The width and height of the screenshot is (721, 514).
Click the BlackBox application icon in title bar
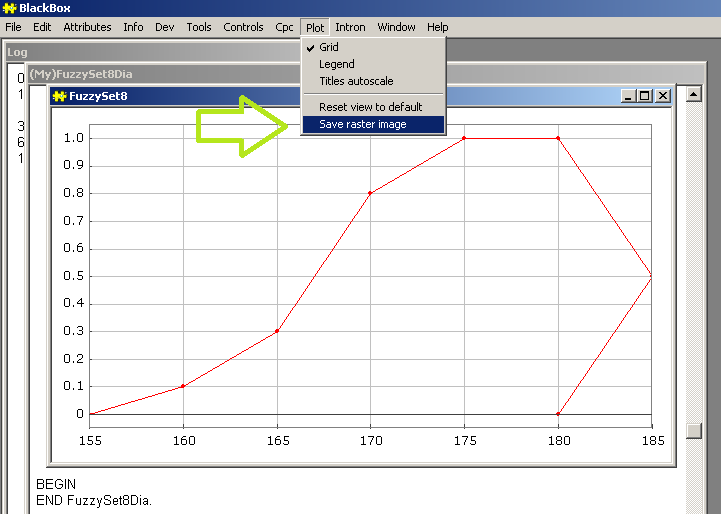tap(9, 8)
